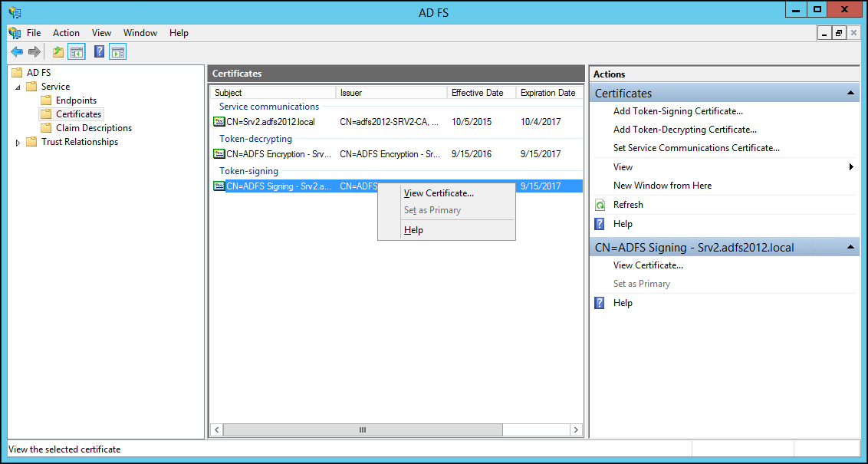Click the Service communications group header
Screen dimensions: 868x464
(x=269, y=107)
